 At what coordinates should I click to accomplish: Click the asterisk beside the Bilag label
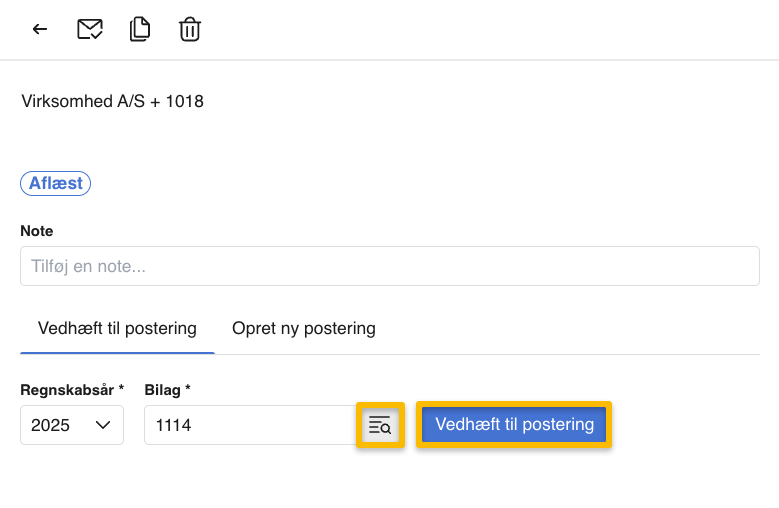click(187, 388)
